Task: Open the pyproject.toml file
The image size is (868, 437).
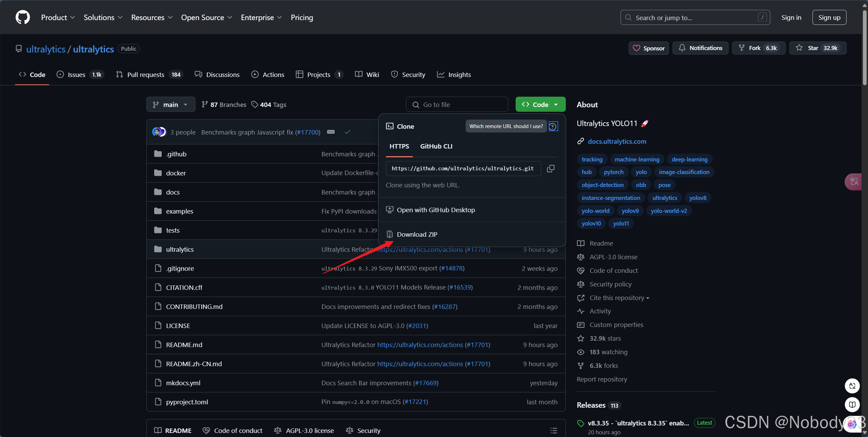Action: pyautogui.click(x=187, y=402)
